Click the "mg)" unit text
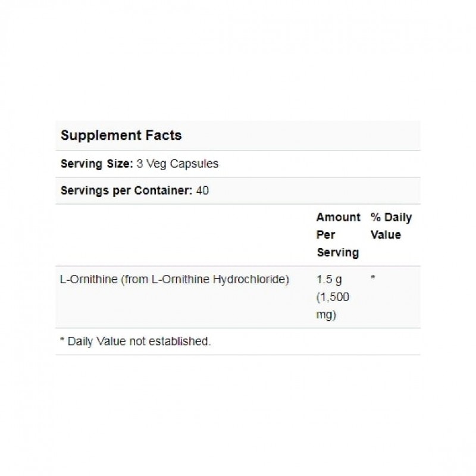476x476 pixels. (x=327, y=315)
